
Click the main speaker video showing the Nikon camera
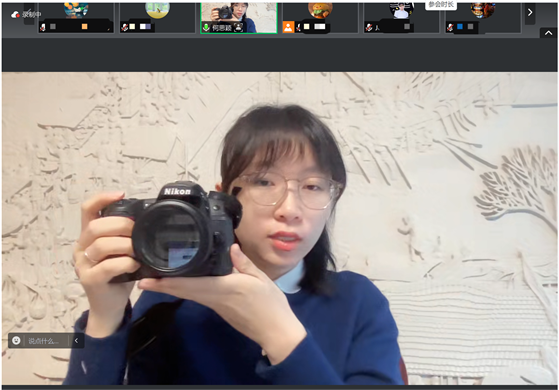pos(280,228)
